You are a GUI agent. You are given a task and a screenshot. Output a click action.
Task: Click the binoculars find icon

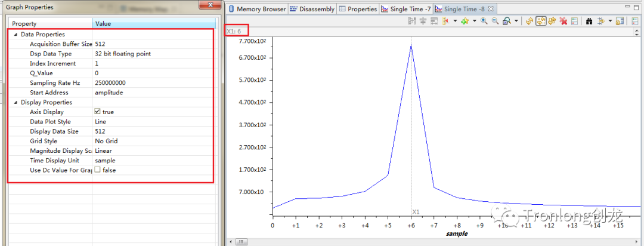coord(589,21)
